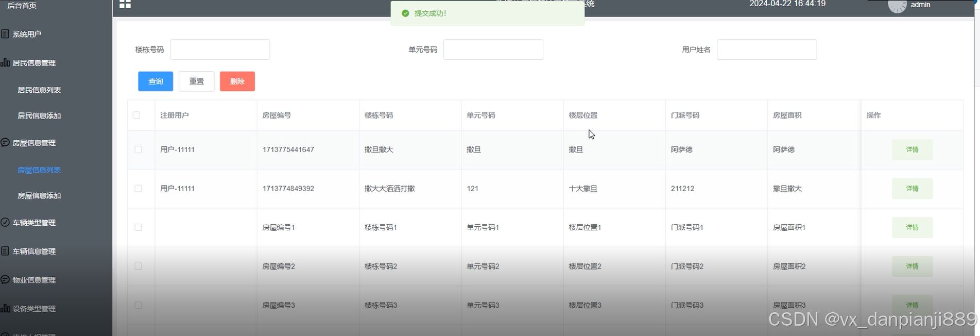Open 详情 for 房屋编号3 row
The image size is (980, 336).
912,305
